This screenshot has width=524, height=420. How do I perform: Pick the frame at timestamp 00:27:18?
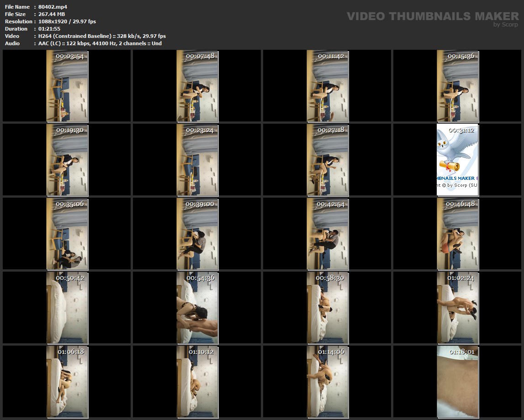tap(328, 160)
